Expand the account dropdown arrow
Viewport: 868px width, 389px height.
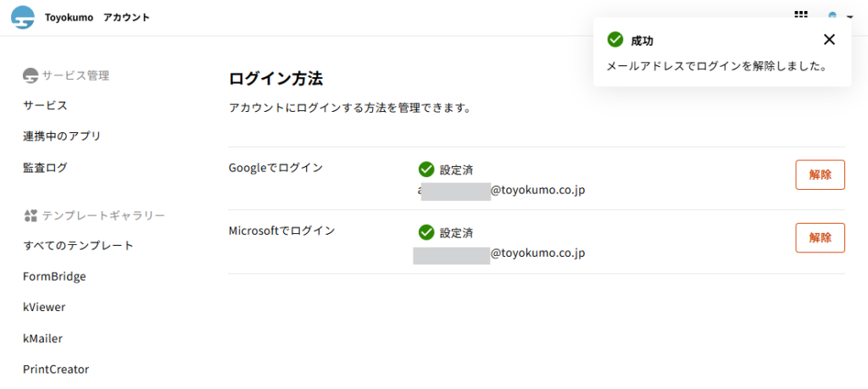pyautogui.click(x=849, y=17)
